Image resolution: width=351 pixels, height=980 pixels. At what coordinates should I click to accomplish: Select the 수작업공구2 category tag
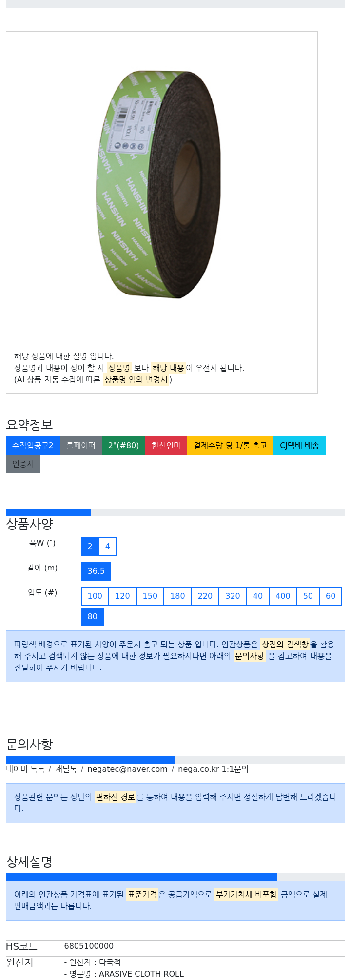(33, 446)
